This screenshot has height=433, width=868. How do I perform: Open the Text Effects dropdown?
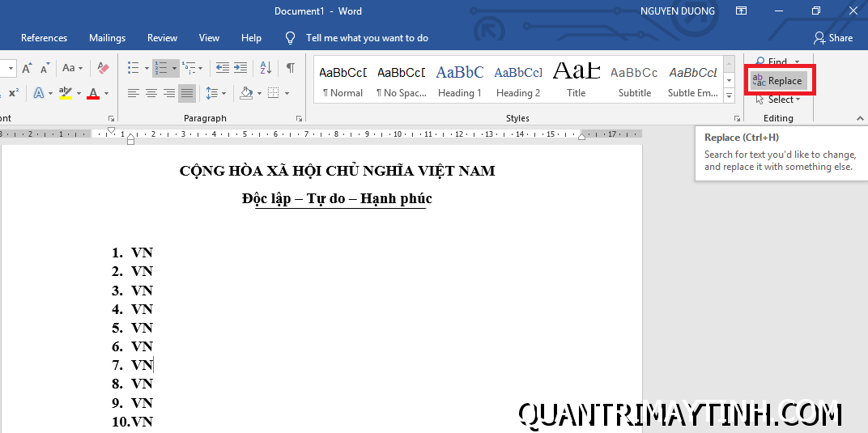(52, 93)
